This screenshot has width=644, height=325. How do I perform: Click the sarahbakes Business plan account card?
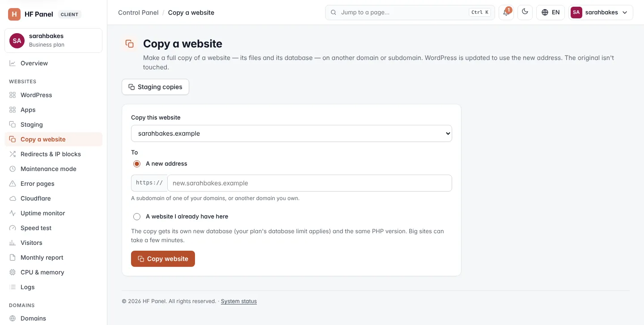coord(54,40)
